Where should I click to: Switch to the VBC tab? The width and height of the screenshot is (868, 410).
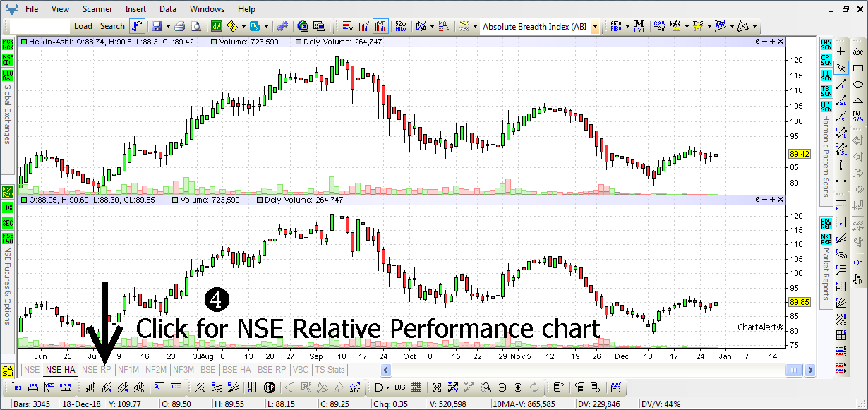[x=301, y=369]
